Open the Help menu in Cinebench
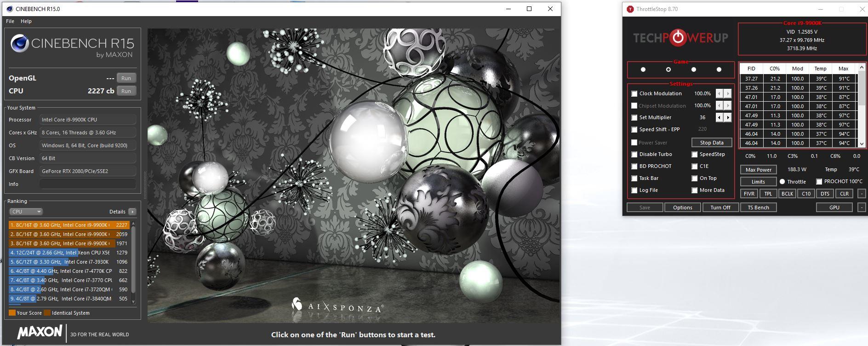This screenshot has height=346, width=868. (26, 21)
